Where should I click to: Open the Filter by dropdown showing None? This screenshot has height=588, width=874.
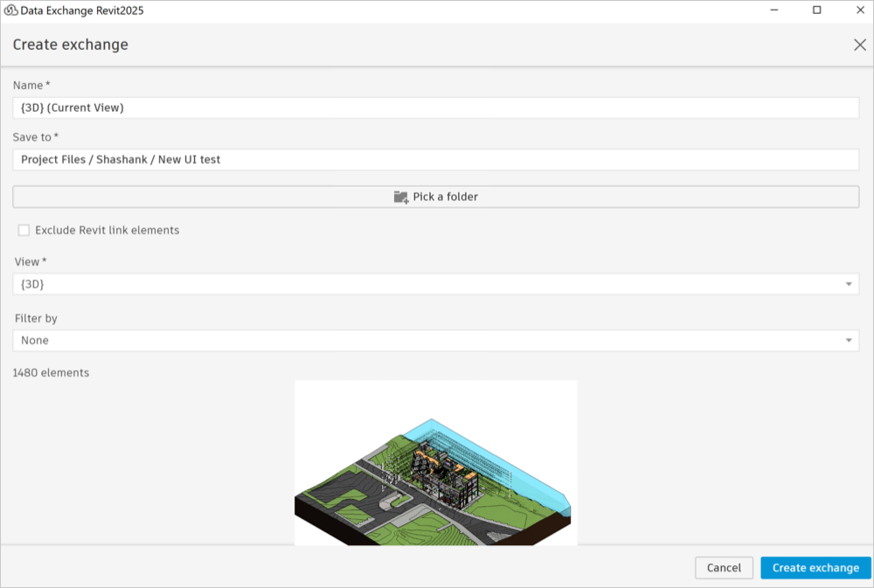tap(435, 341)
